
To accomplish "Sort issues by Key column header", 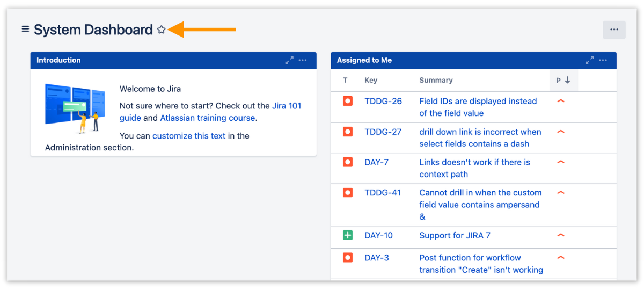I will coord(371,81).
